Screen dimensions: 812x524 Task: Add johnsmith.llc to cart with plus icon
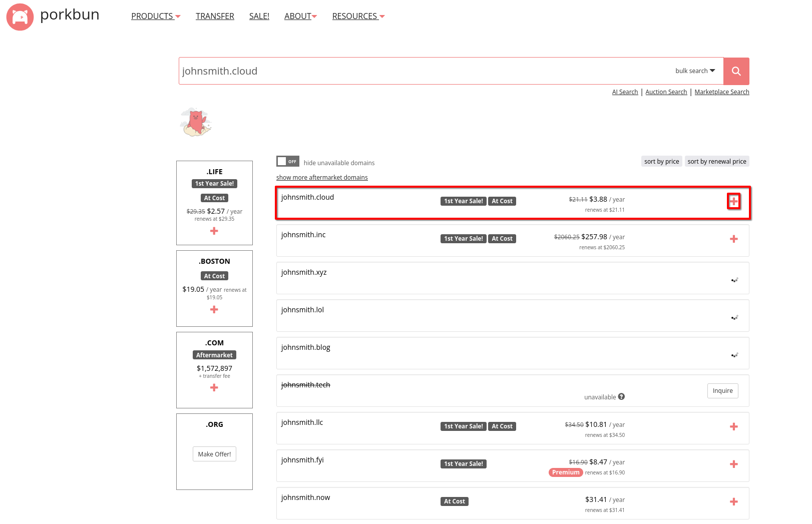click(x=733, y=427)
